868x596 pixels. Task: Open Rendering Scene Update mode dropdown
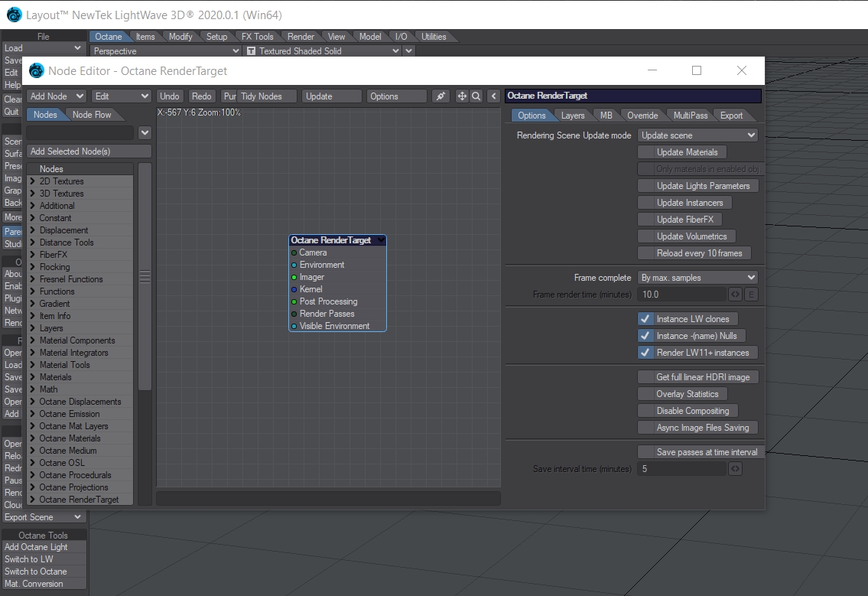(697, 135)
